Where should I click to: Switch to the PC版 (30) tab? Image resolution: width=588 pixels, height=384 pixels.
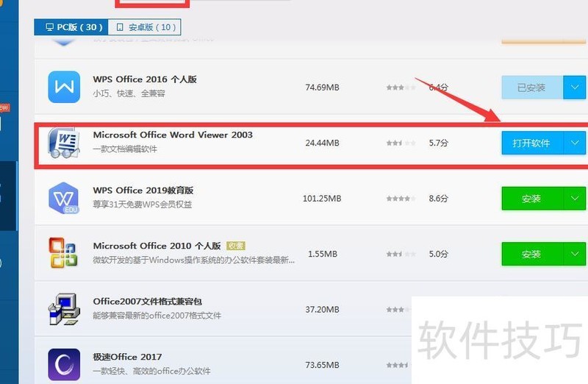(71, 27)
